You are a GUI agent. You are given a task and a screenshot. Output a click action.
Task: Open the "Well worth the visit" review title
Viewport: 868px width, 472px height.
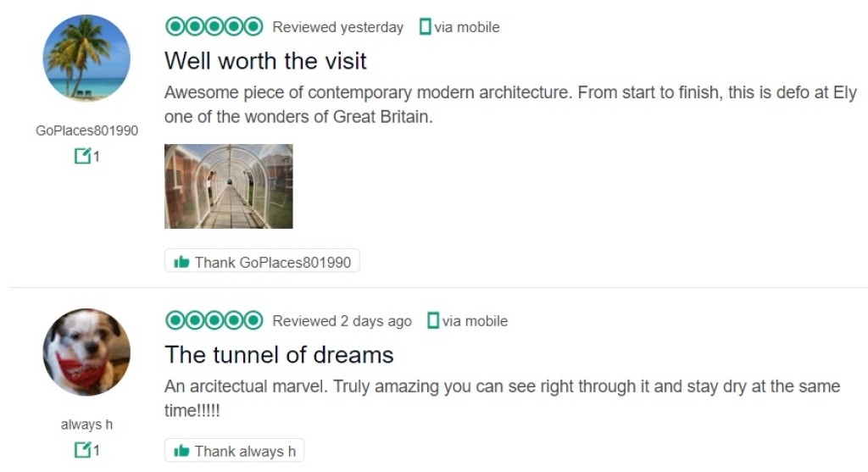pyautogui.click(x=265, y=60)
